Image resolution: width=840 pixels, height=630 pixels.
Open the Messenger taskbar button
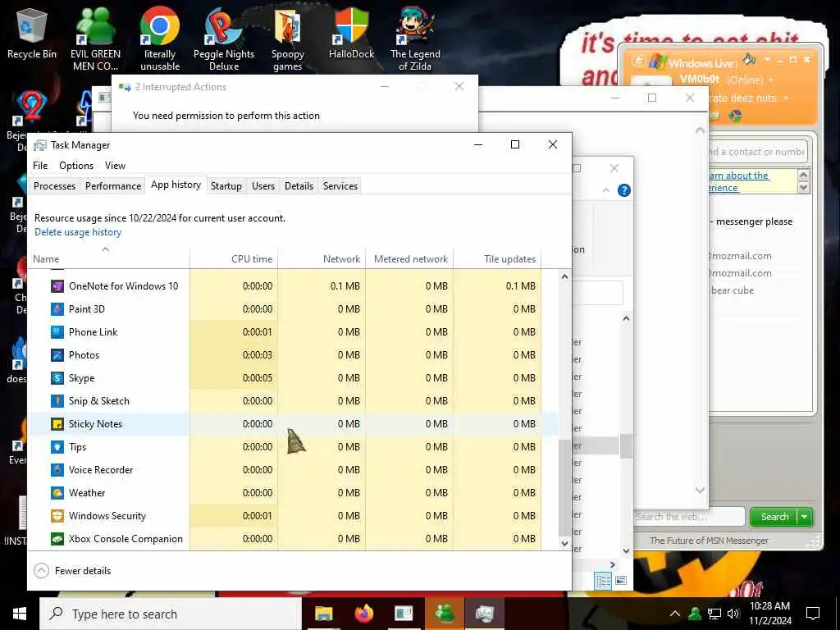pyautogui.click(x=445, y=614)
